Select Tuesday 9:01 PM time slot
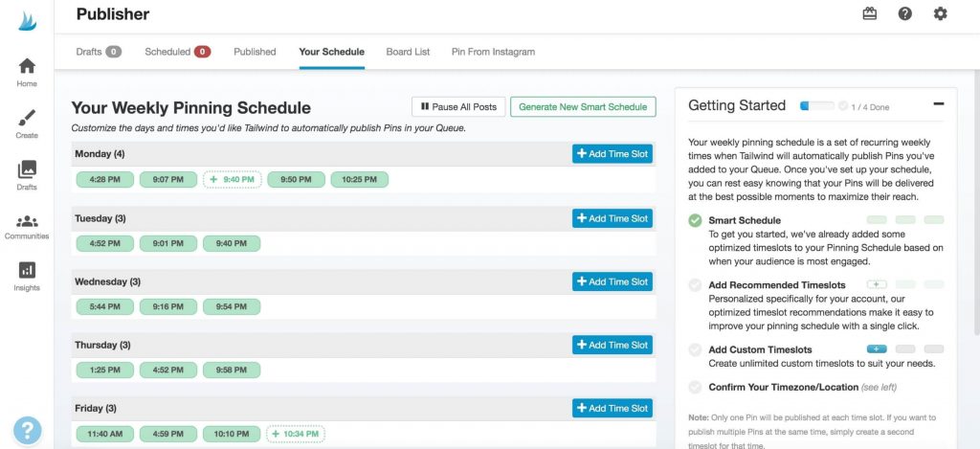980x449 pixels. point(168,244)
